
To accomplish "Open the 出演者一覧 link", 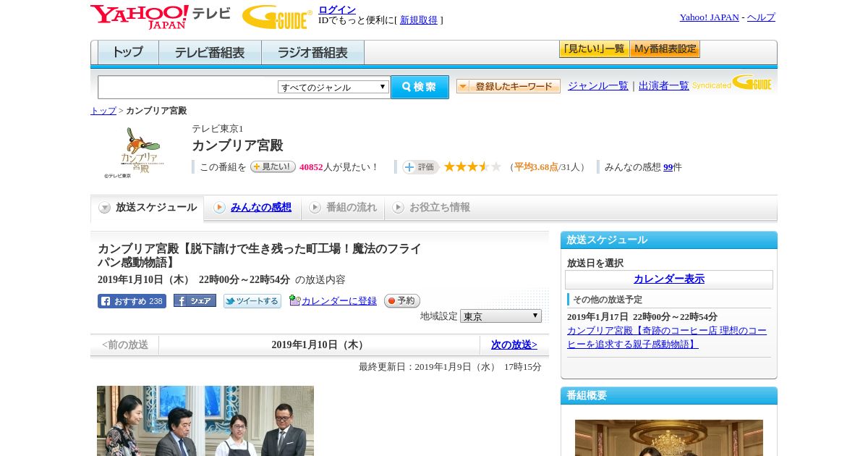I will coord(664,85).
